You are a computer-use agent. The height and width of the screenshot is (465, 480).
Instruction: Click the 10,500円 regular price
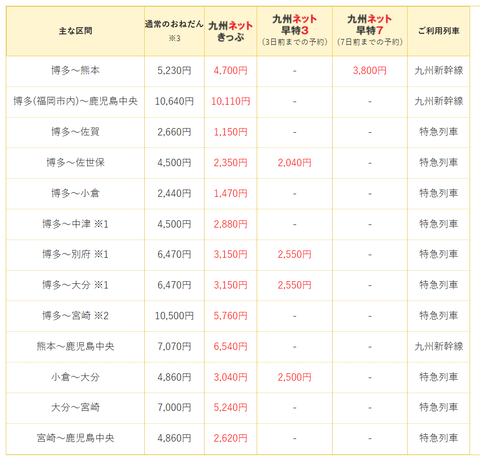[x=174, y=316]
